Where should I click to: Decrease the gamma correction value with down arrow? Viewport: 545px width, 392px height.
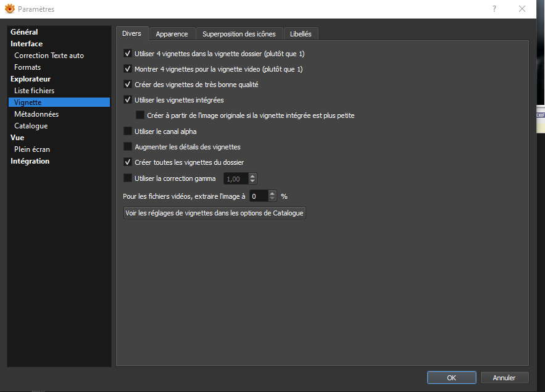coord(252,181)
